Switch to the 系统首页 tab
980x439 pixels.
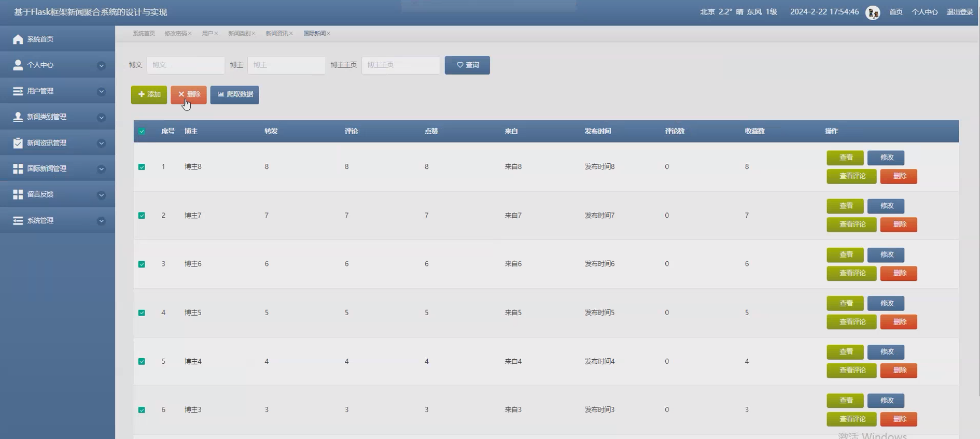[x=144, y=34]
